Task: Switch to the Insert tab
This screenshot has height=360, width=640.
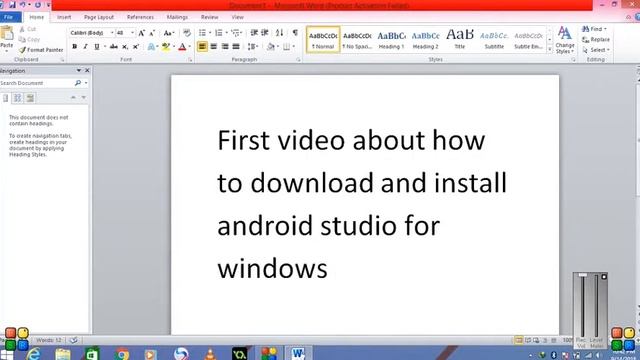Action: click(x=64, y=17)
